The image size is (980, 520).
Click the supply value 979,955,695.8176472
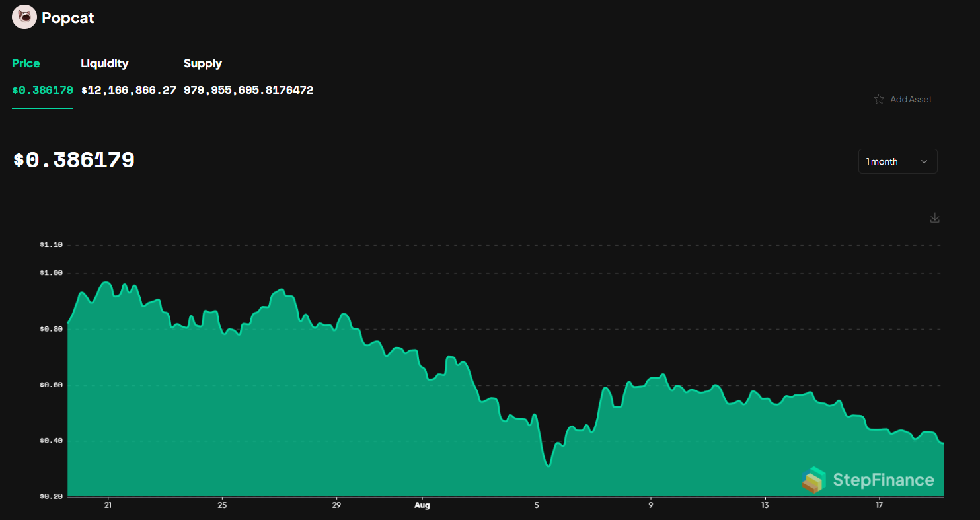(x=248, y=90)
